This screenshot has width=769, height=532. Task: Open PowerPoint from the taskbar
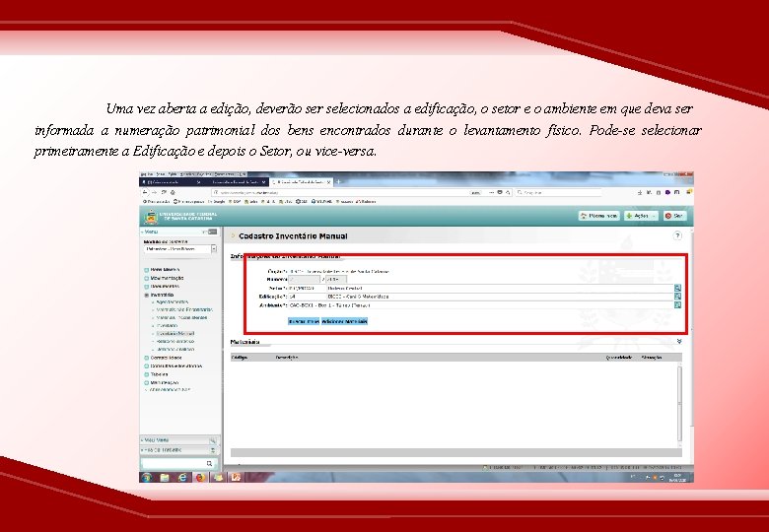pos(236,477)
